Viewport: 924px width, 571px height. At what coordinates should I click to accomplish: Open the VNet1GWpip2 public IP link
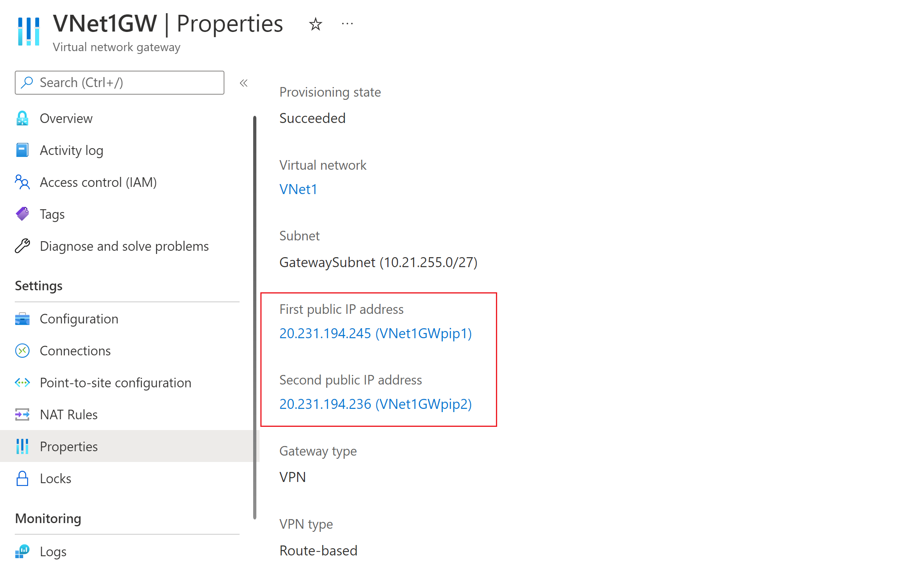pos(375,404)
